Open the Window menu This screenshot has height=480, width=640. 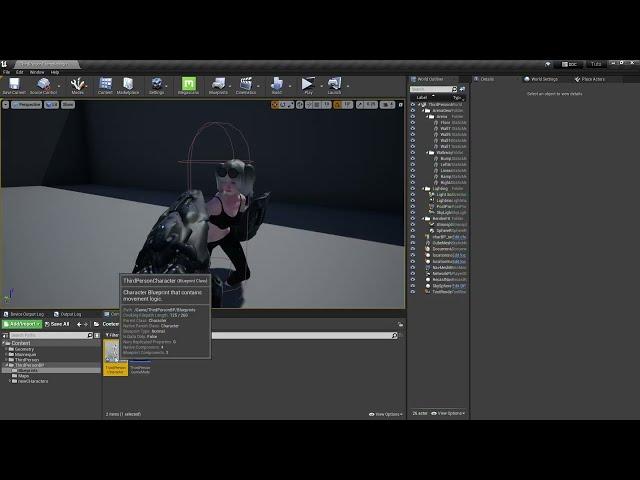pyautogui.click(x=37, y=72)
